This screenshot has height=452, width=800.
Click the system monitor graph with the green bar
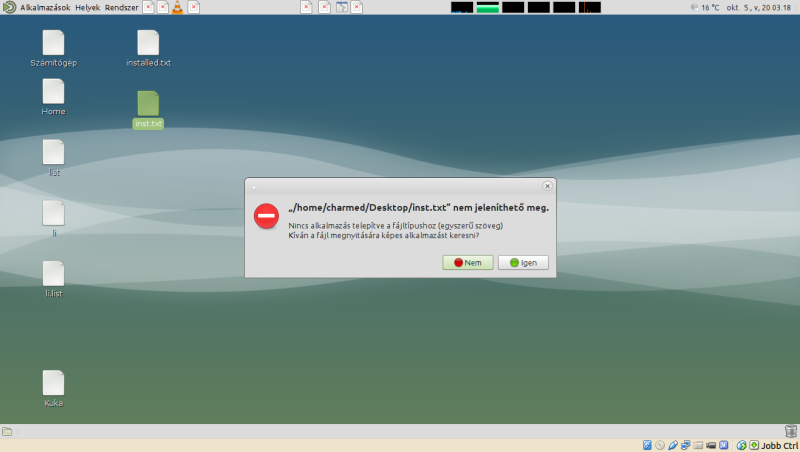(x=487, y=7)
